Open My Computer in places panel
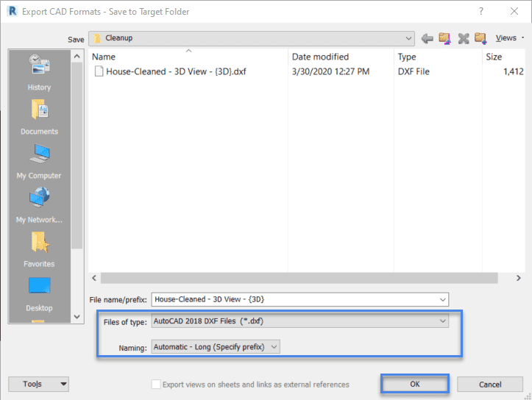This screenshot has height=400, width=532. point(39,161)
